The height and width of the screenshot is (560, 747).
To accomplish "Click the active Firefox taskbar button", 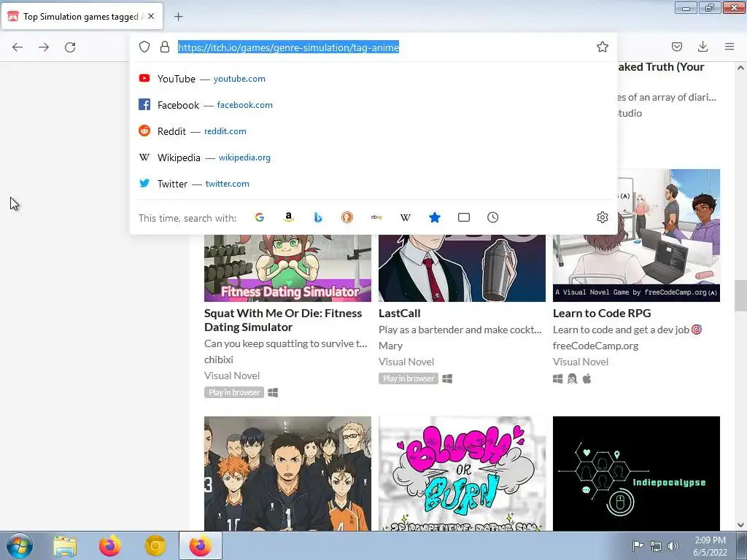I will pyautogui.click(x=201, y=545).
